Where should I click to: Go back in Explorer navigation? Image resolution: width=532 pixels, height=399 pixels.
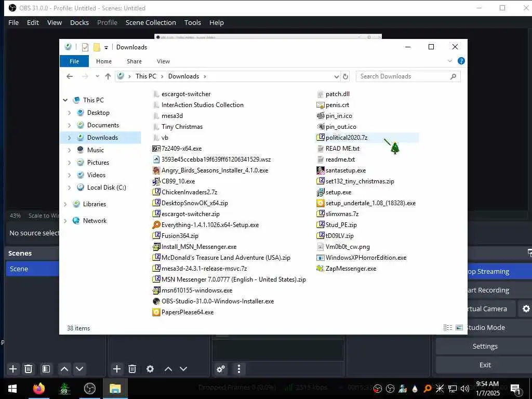pyautogui.click(x=70, y=76)
